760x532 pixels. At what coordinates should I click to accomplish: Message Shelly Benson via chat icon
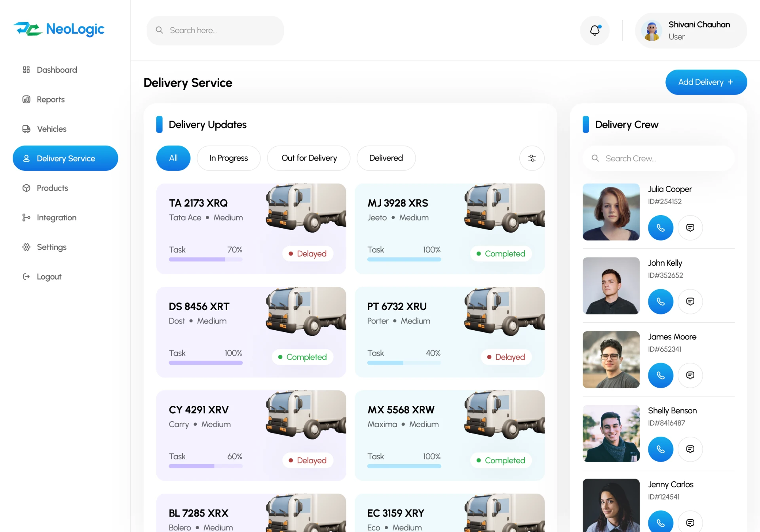(690, 449)
